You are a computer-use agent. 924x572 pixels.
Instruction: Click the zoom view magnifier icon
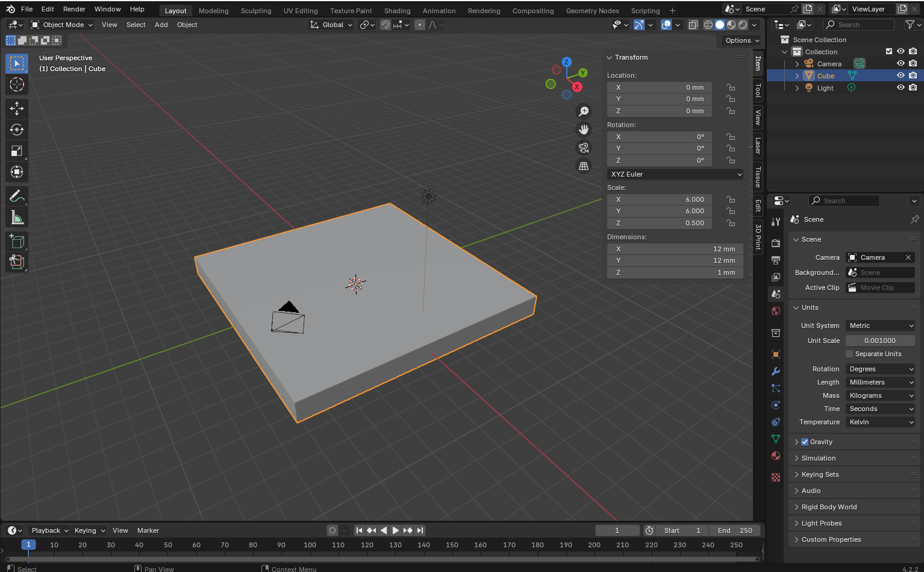point(584,111)
